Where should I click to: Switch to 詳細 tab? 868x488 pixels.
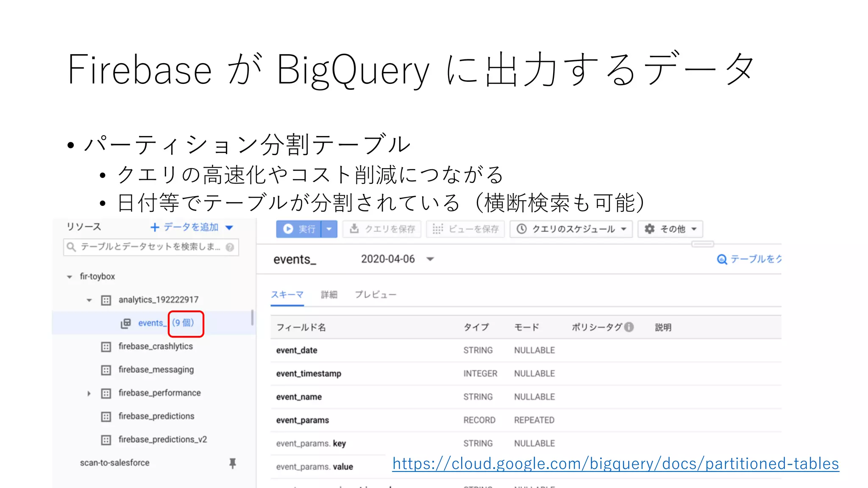click(329, 295)
